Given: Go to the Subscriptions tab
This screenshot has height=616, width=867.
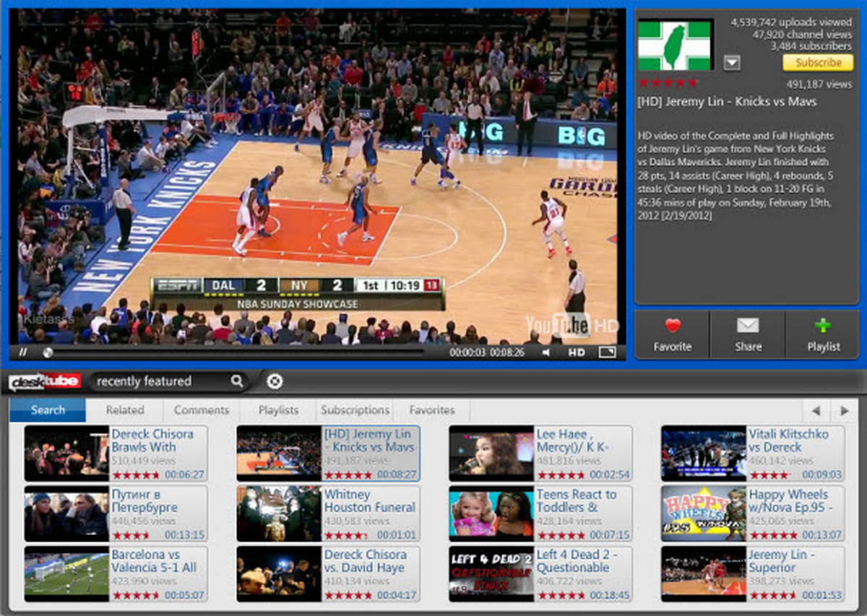Looking at the screenshot, I should pyautogui.click(x=355, y=409).
